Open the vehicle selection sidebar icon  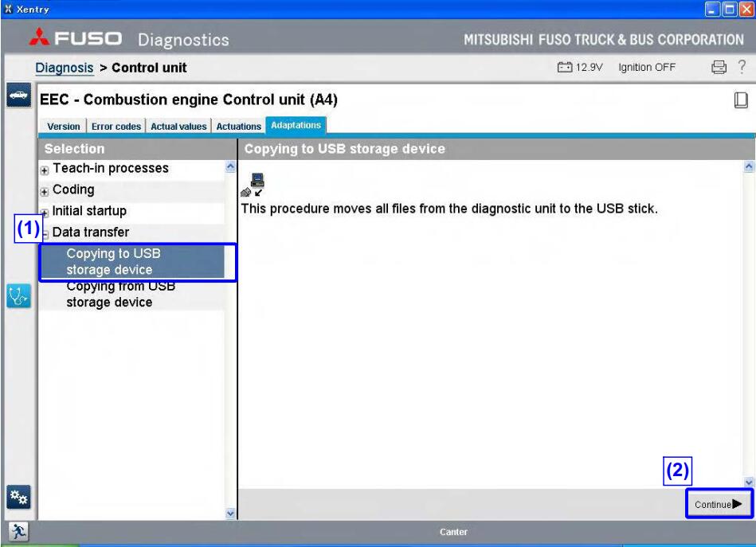pos(19,95)
